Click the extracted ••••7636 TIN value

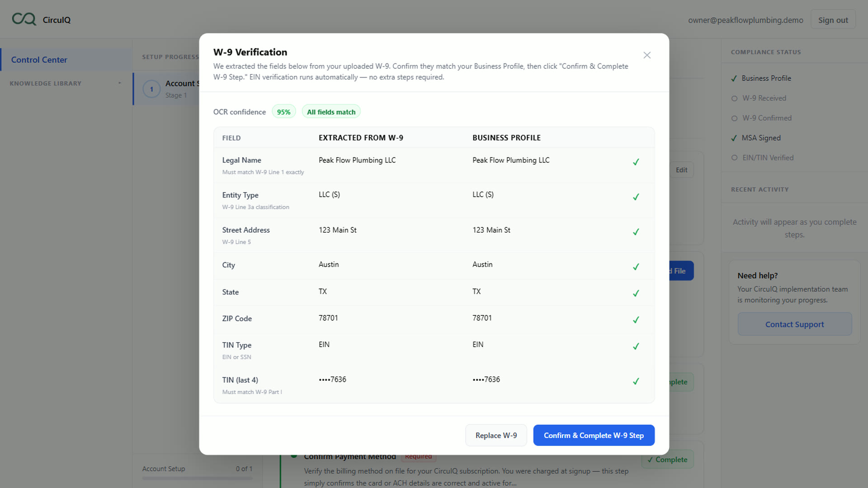(x=332, y=380)
